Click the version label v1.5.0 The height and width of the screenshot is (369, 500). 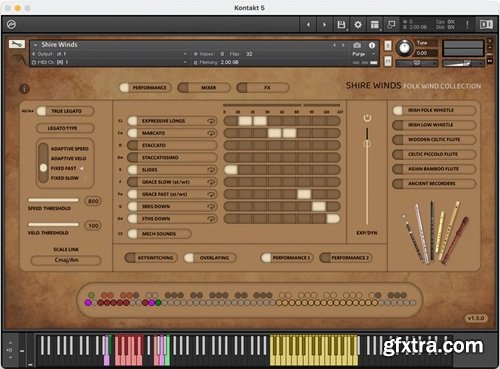click(x=476, y=318)
